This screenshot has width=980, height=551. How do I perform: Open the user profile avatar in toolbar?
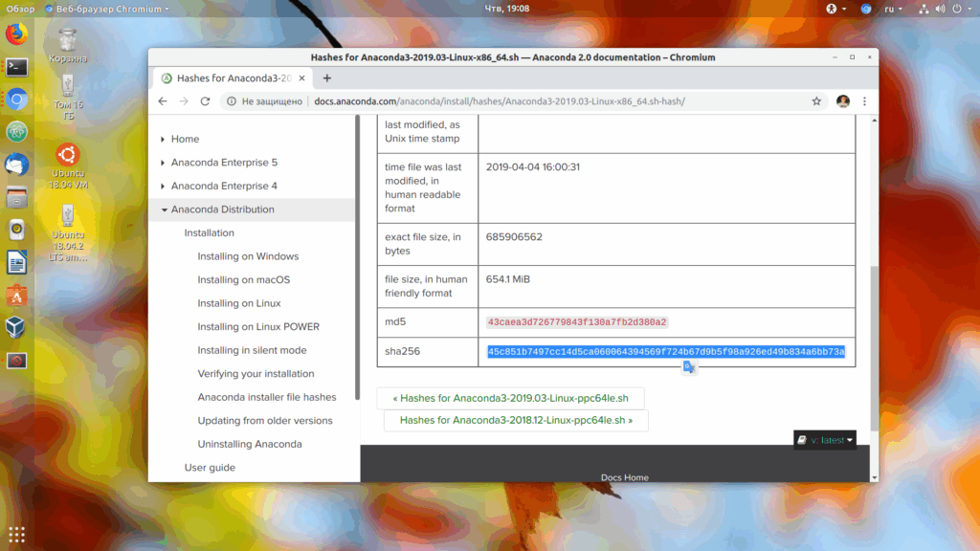point(843,101)
